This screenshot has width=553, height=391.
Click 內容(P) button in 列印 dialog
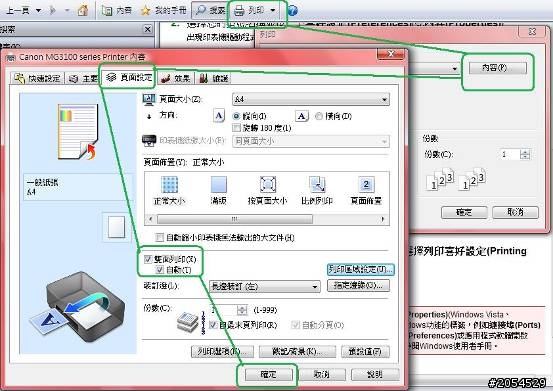(498, 68)
